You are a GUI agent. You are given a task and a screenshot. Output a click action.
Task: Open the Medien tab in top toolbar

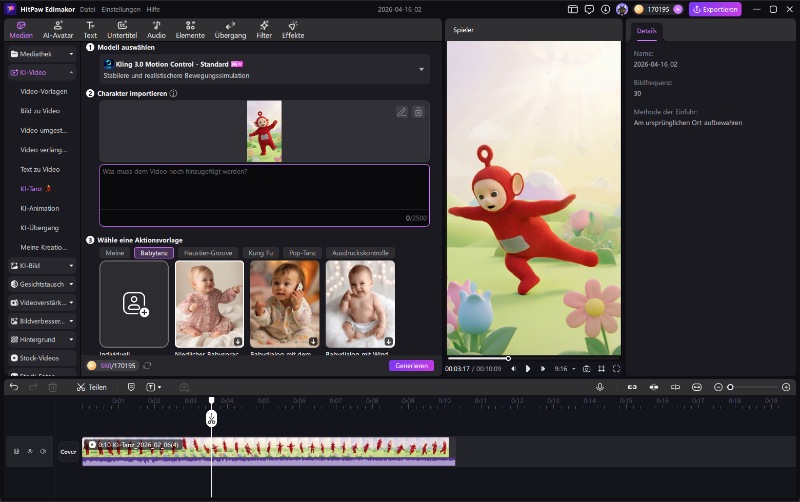pyautogui.click(x=21, y=30)
